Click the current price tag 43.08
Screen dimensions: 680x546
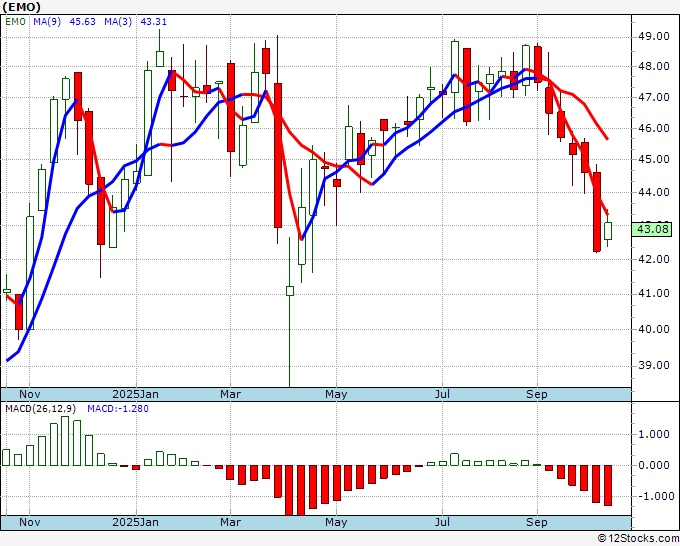[x=653, y=229]
